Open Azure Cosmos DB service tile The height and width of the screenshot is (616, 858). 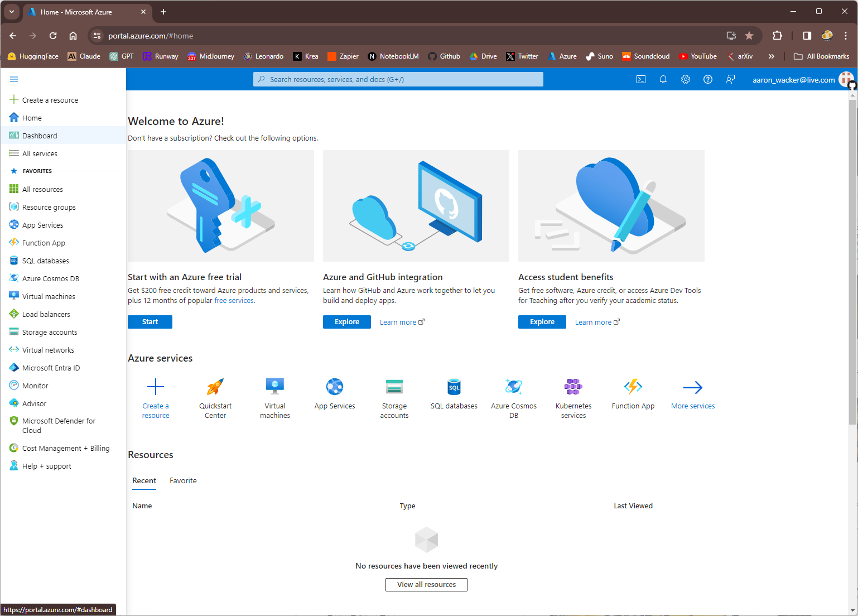coord(514,398)
